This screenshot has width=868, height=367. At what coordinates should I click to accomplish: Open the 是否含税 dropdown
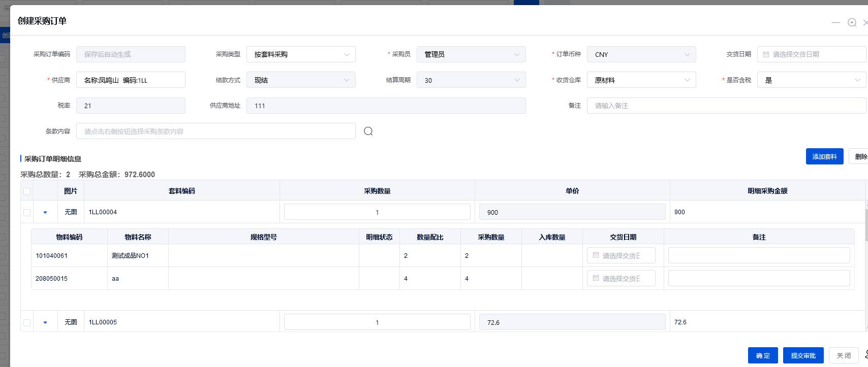(812, 80)
